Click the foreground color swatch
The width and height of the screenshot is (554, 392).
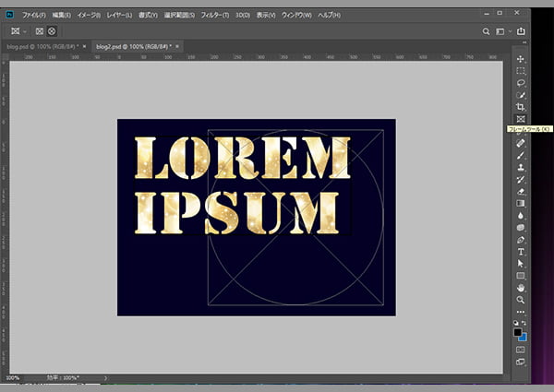coord(518,332)
